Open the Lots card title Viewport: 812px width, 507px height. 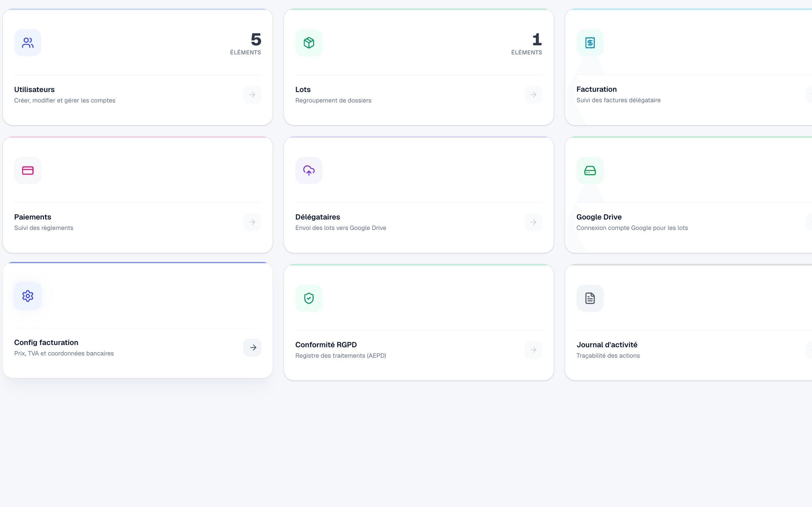click(303, 90)
